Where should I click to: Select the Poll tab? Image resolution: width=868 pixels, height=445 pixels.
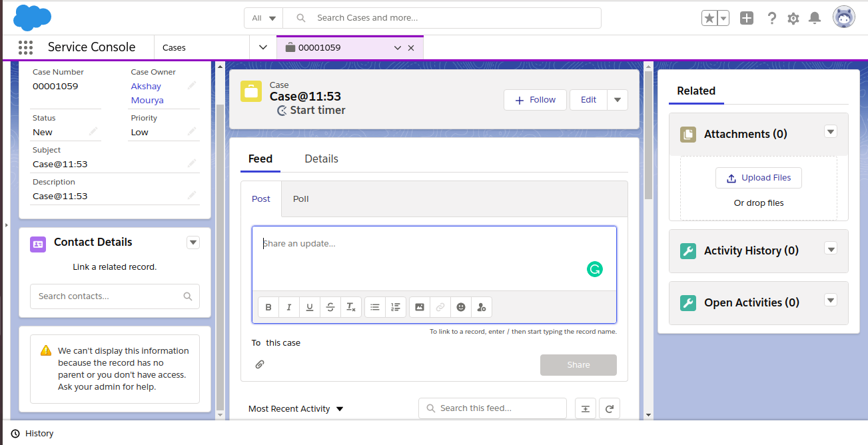coord(301,199)
